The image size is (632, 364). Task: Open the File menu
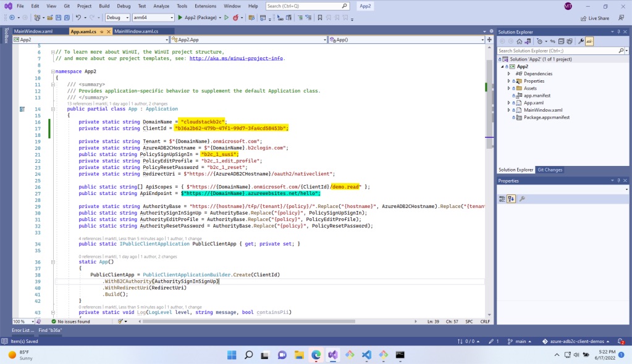coord(20,6)
